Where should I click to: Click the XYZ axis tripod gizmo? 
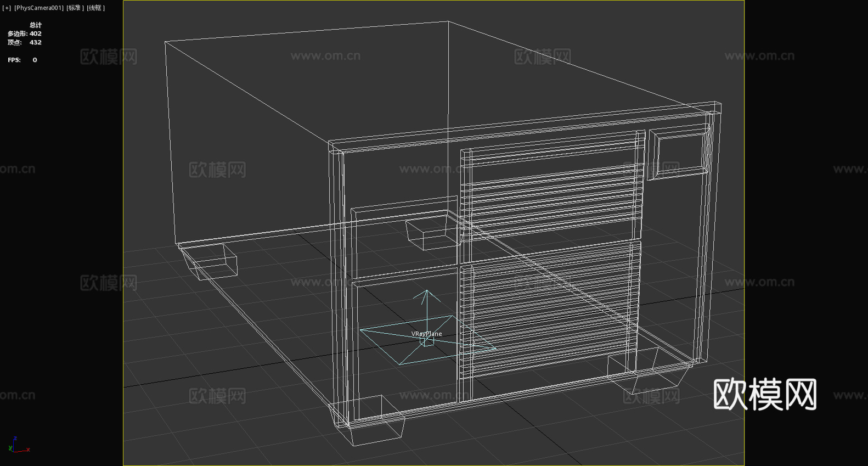19,445
